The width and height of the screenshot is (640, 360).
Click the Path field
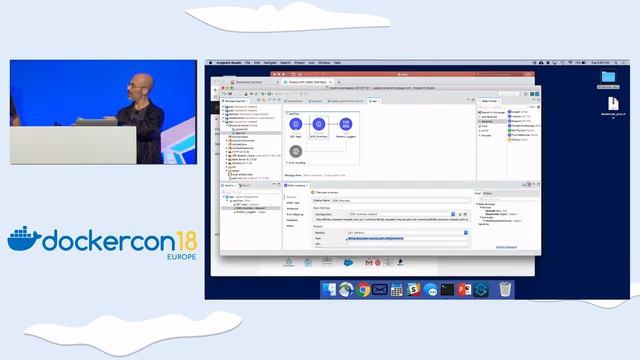coord(408,238)
